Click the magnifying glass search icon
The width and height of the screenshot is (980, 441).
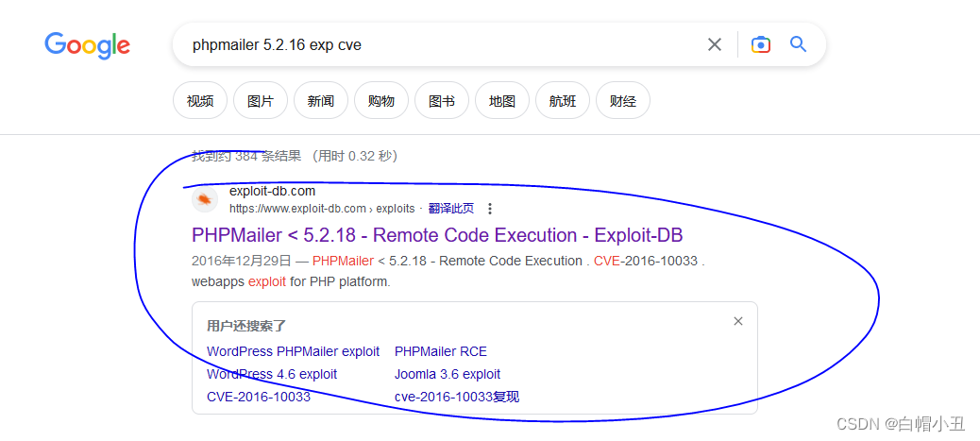[798, 44]
